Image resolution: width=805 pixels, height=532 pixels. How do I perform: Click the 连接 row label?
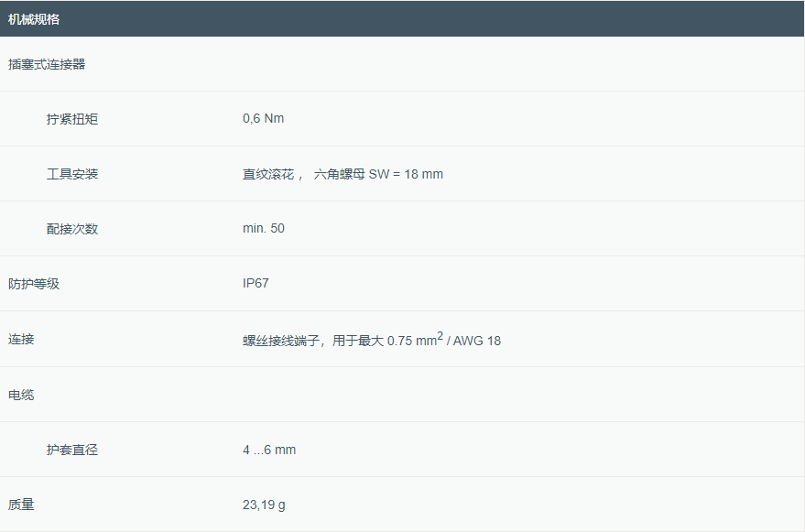click(x=21, y=339)
